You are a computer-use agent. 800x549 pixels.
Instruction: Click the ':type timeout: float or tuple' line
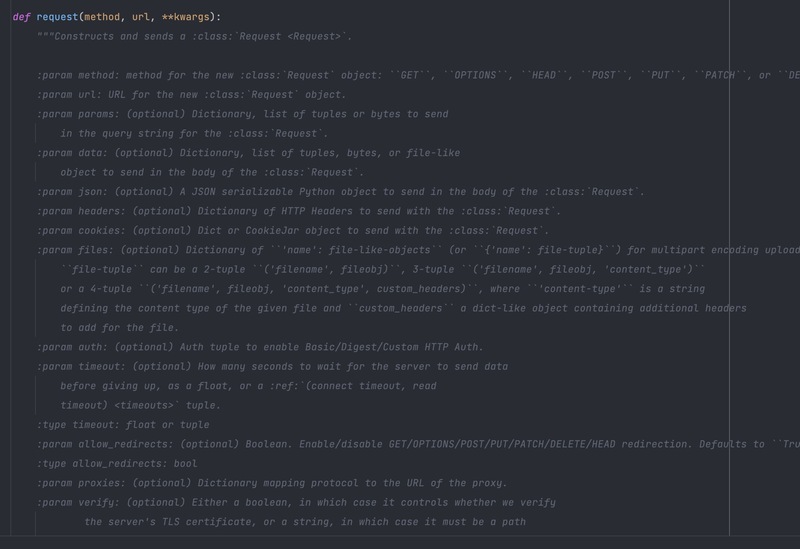[x=123, y=425]
